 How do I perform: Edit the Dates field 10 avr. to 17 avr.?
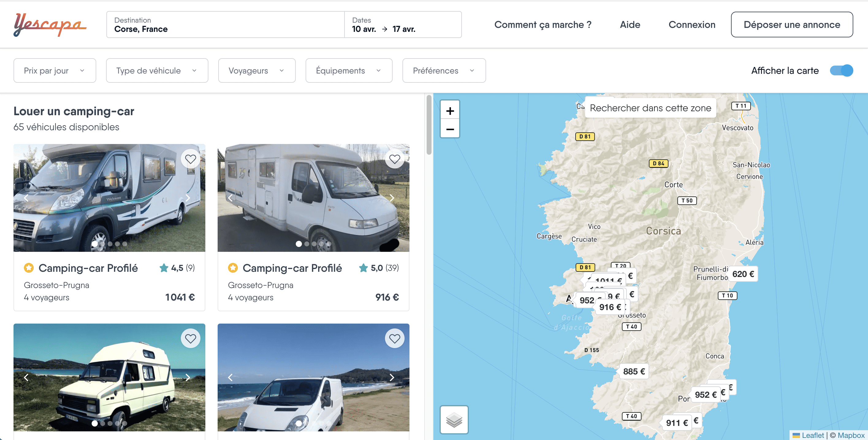point(403,25)
